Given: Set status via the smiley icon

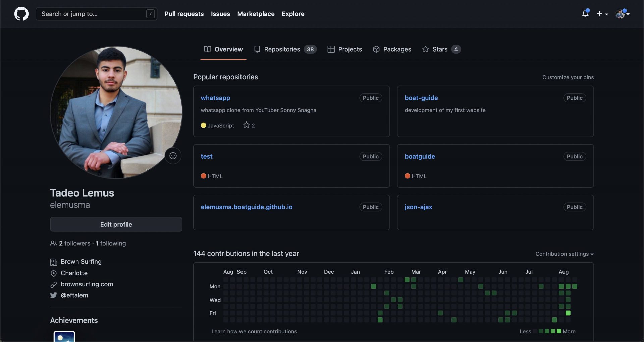Looking at the screenshot, I should [x=173, y=156].
